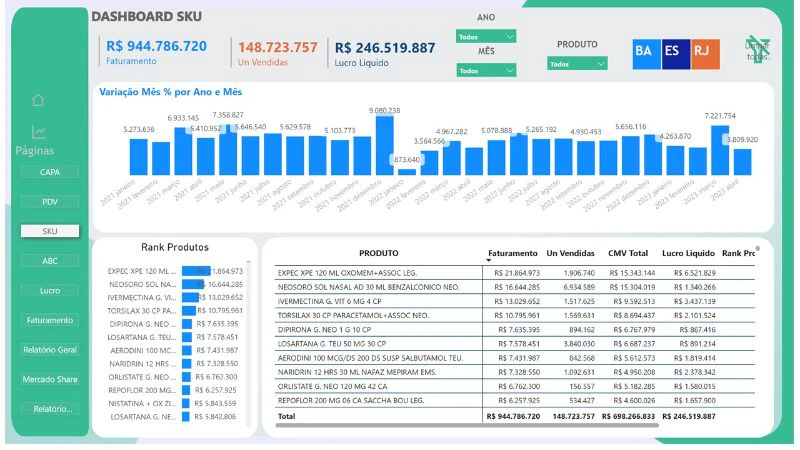Click the Rank Pro column header
The height and width of the screenshot is (450, 800).
pos(738,253)
